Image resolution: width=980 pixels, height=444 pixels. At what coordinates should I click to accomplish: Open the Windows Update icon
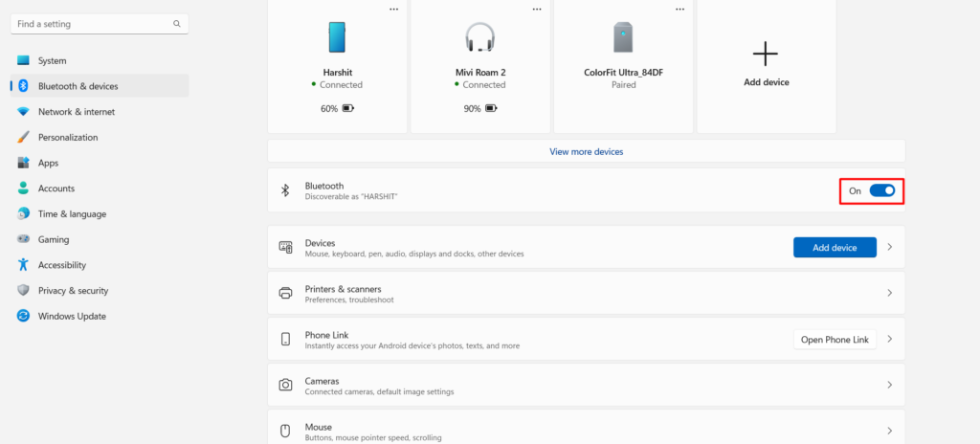tap(23, 316)
